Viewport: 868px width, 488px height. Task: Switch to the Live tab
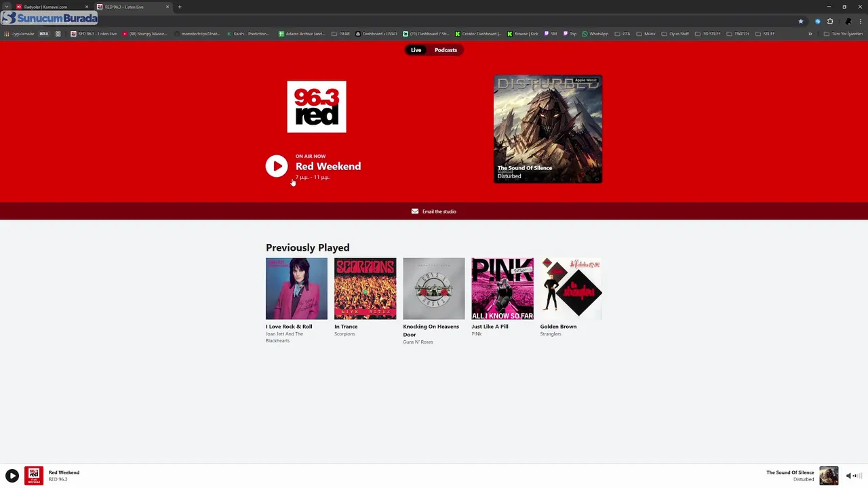pos(416,50)
